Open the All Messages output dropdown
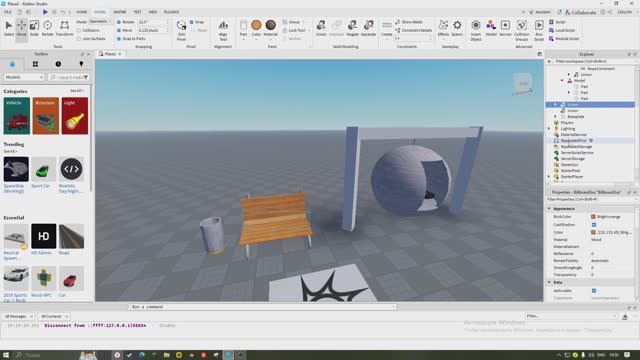The height and width of the screenshot is (360, 640). click(18, 316)
